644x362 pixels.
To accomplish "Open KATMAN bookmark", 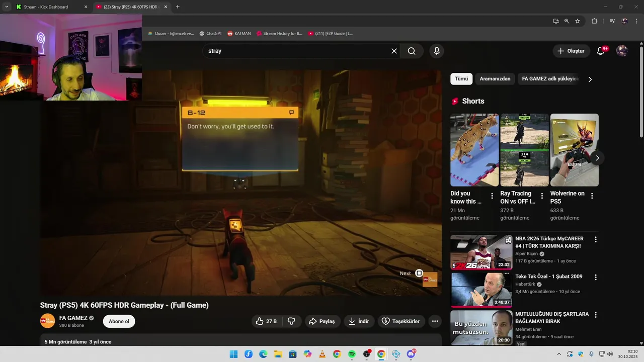I will click(239, 33).
